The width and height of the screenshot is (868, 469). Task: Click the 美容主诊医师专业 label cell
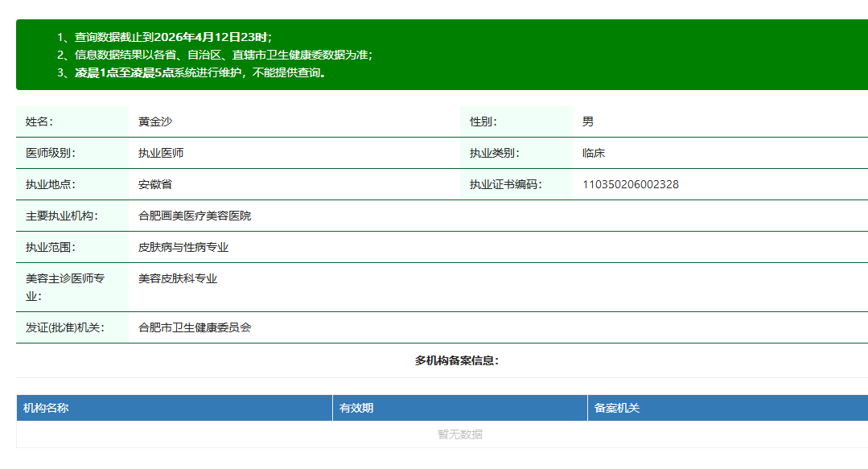click(65, 287)
